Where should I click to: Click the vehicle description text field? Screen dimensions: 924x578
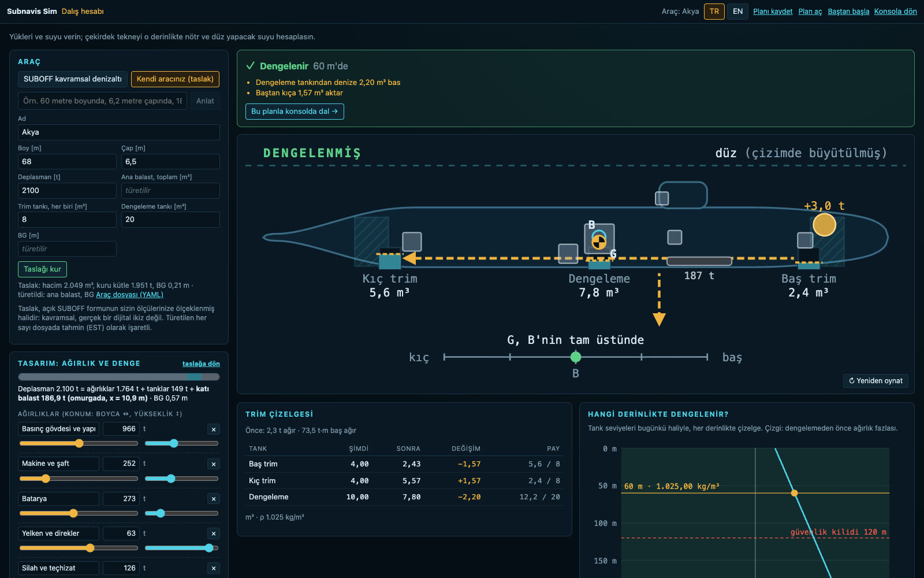(x=102, y=101)
